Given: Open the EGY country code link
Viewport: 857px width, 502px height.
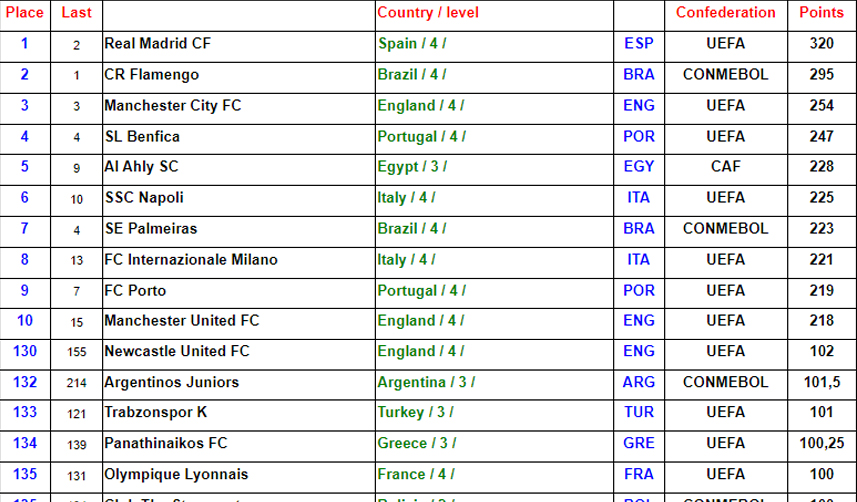Looking at the screenshot, I should tap(638, 167).
